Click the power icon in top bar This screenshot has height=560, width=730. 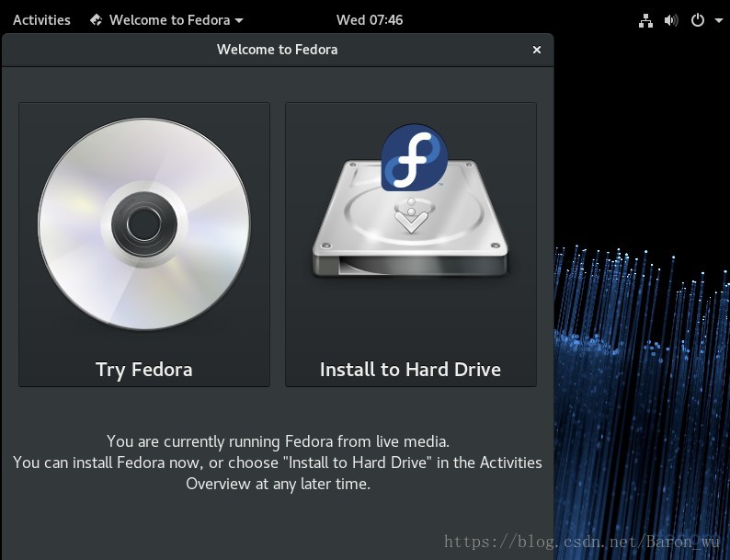(x=698, y=20)
